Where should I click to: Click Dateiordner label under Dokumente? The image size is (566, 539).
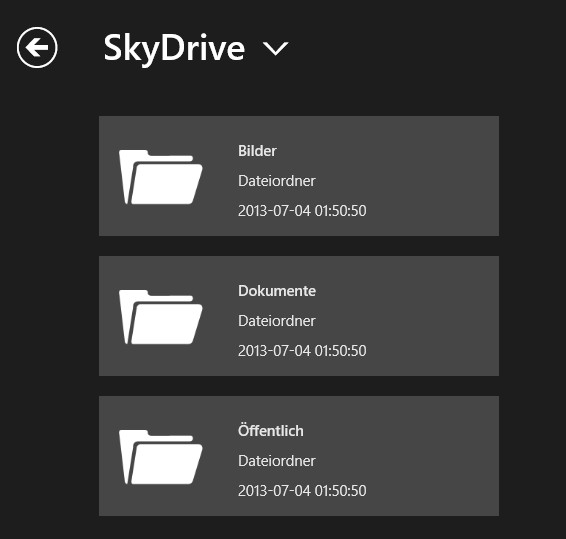(x=277, y=321)
